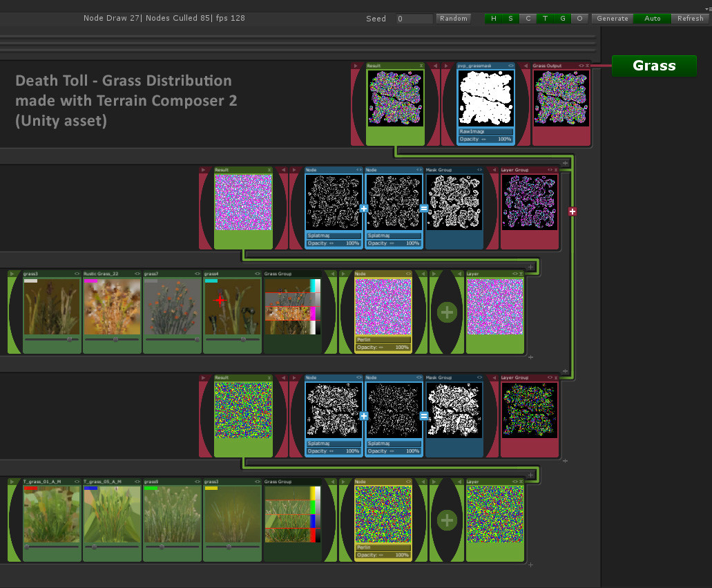This screenshot has width=712, height=588.
Task: Click the small plus below the upper Layer node
Action: click(x=530, y=357)
